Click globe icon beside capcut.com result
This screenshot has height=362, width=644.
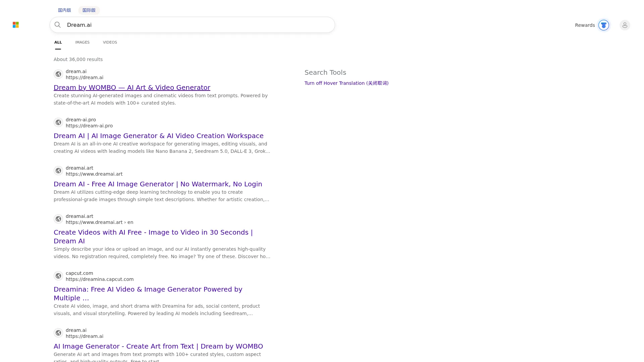point(58,276)
